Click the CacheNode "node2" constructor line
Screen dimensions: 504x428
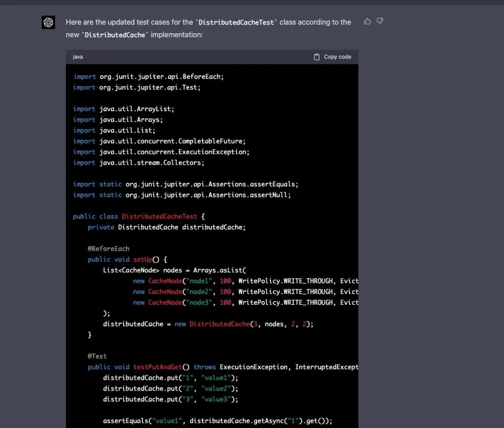click(245, 292)
